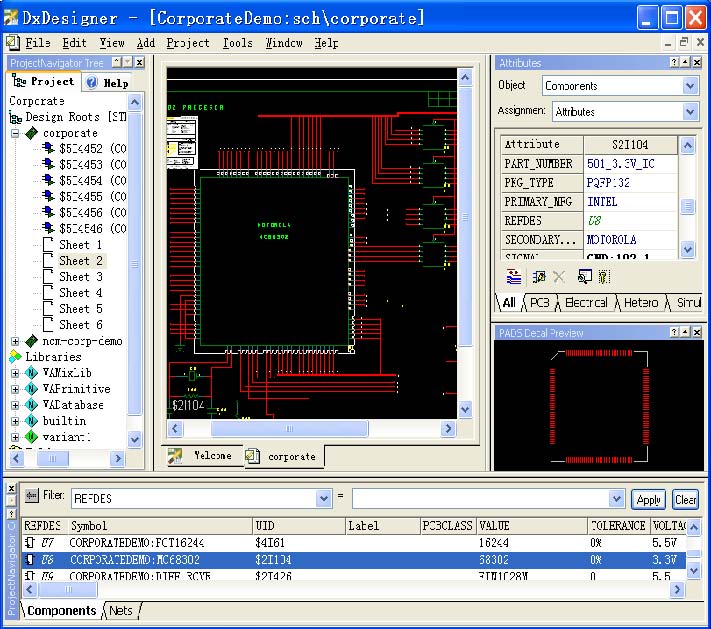This screenshot has width=711, height=629.
Task: Open the Tools menu
Action: click(237, 43)
